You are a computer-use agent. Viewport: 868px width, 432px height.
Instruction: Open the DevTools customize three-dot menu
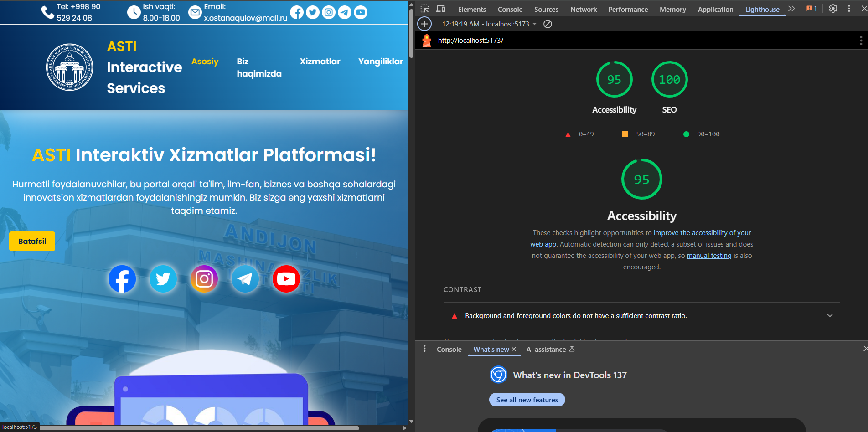pyautogui.click(x=849, y=9)
